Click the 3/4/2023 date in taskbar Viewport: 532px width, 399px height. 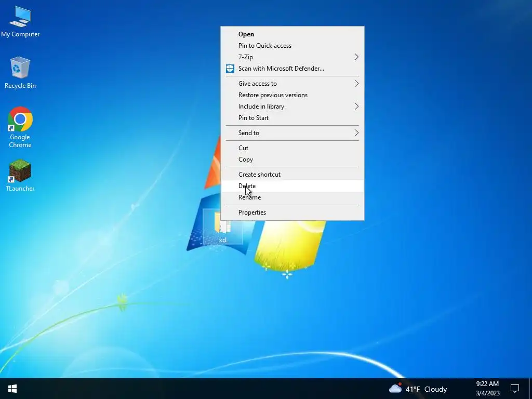click(x=487, y=393)
